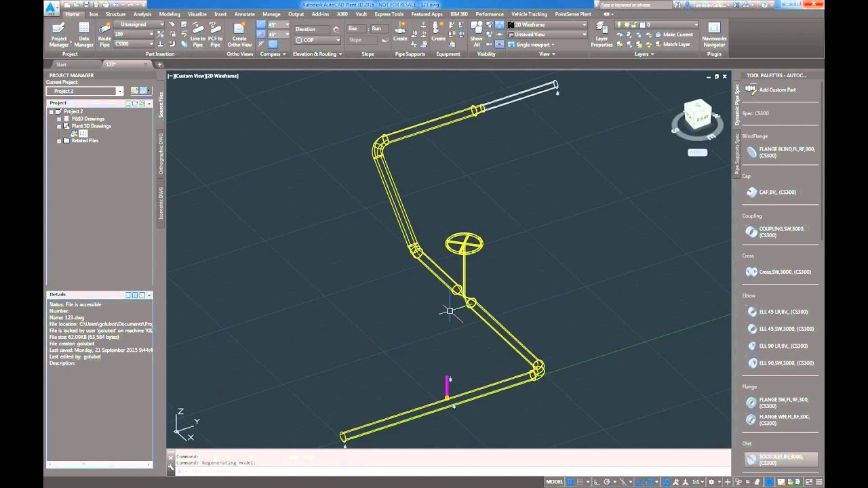Click Add Custom Part icon
Viewport: 868px width, 488px height.
[x=751, y=89]
